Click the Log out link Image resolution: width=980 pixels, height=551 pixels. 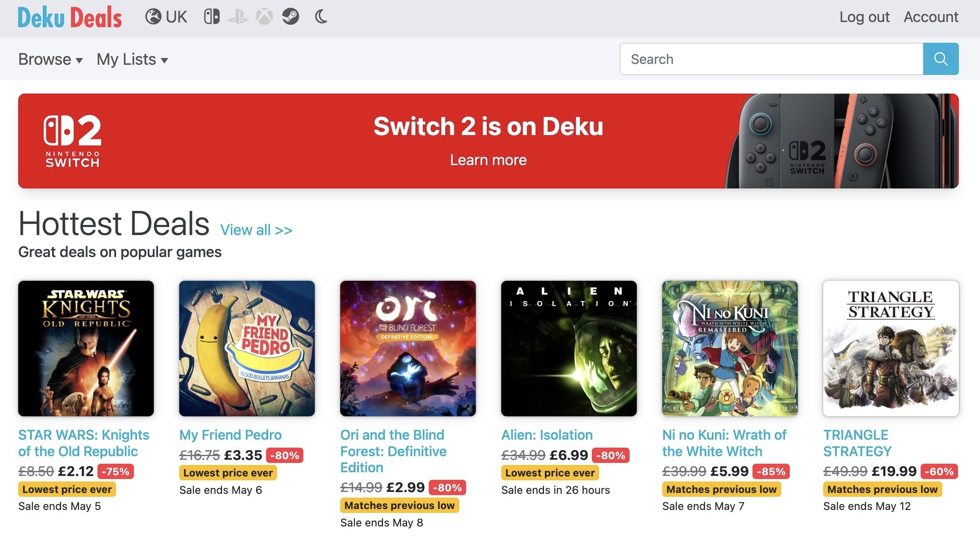click(x=864, y=17)
